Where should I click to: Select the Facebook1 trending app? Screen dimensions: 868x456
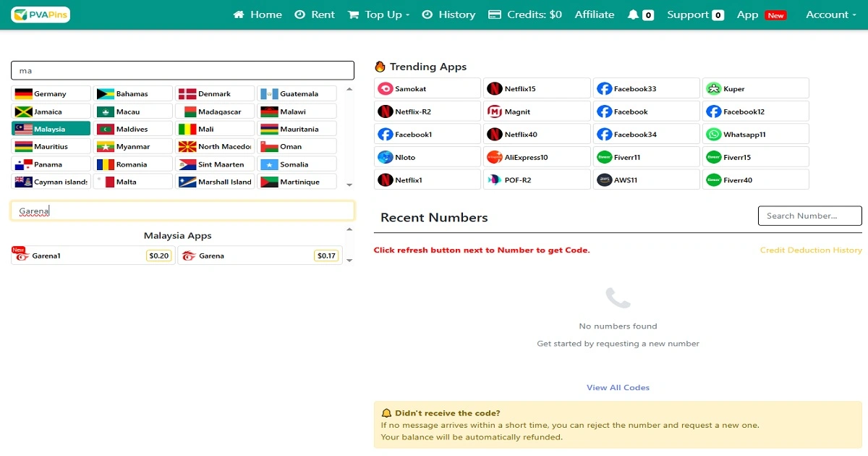(x=427, y=134)
